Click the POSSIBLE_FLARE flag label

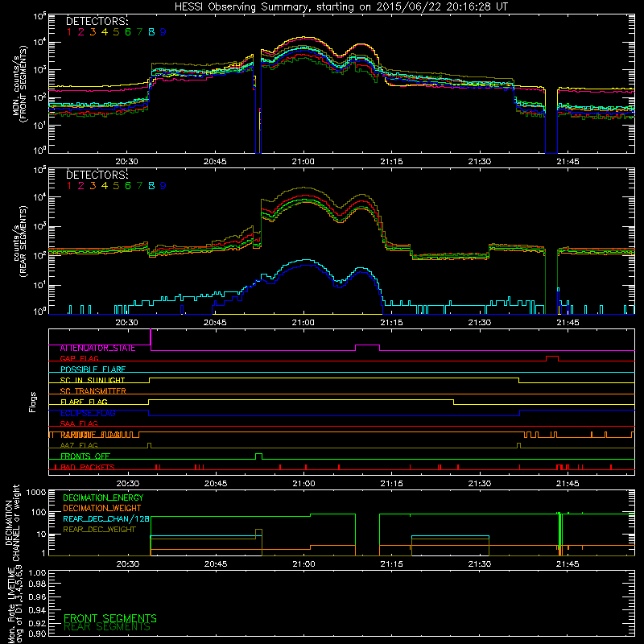click(93, 369)
